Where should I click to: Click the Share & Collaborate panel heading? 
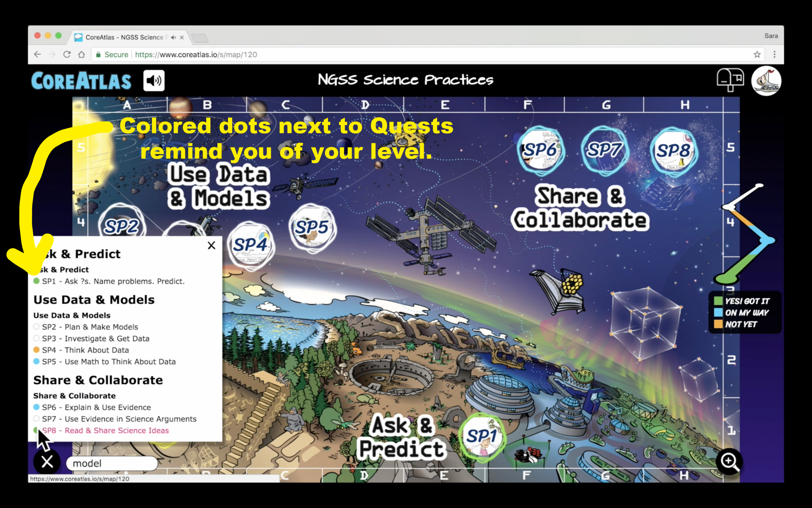[98, 380]
